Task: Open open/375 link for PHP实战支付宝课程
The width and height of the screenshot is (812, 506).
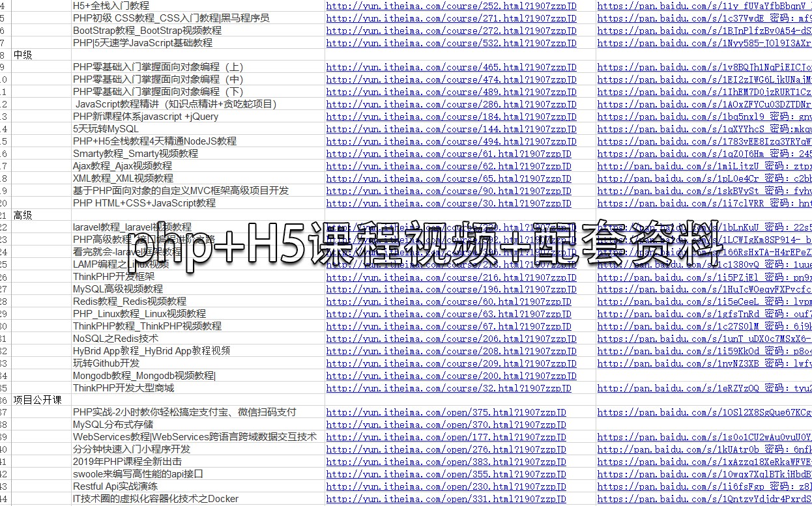Action: tap(446, 412)
